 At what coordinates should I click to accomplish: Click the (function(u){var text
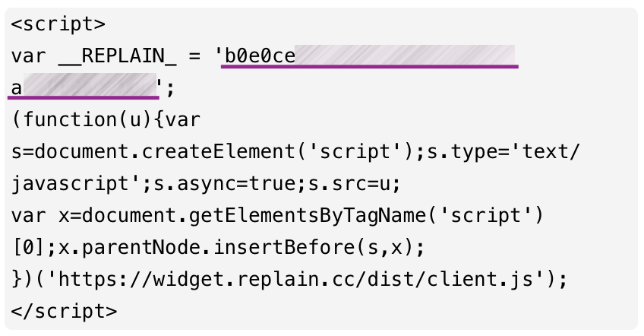click(106, 120)
